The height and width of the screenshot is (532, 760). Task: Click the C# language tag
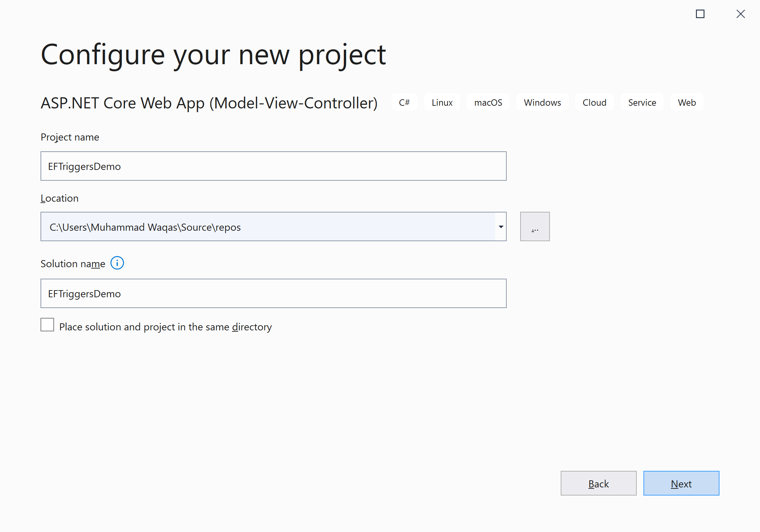404,102
